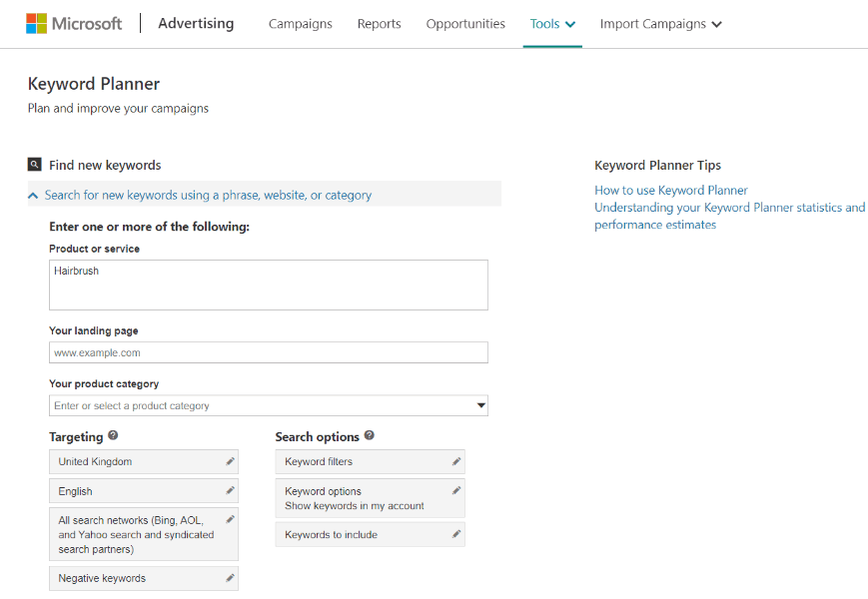
Task: Click the Plan and improve your campaigns subtitle
Action: coord(118,109)
